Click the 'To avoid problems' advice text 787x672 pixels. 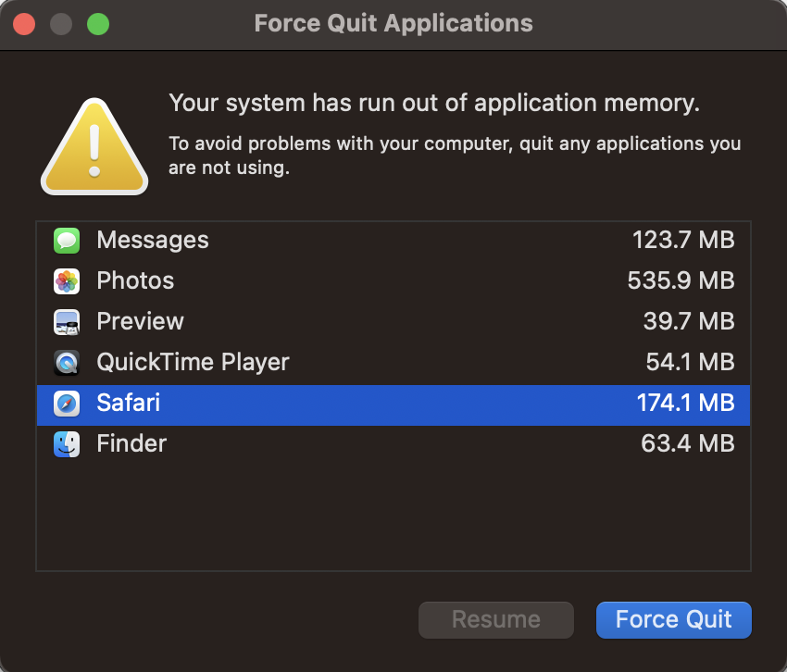coord(455,156)
